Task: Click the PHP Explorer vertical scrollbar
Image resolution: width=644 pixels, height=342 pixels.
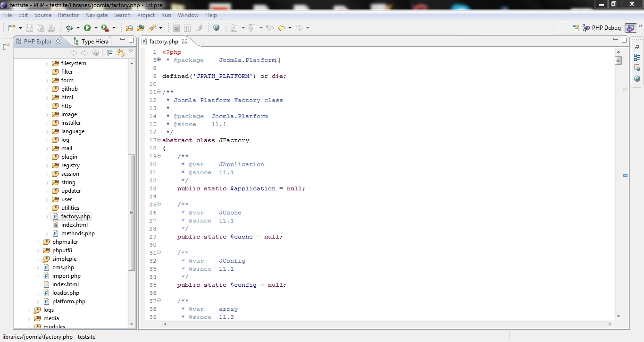Action: click(x=132, y=212)
